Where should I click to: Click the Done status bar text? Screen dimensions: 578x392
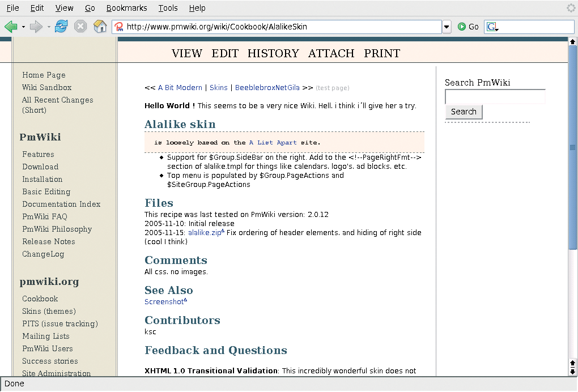point(14,384)
